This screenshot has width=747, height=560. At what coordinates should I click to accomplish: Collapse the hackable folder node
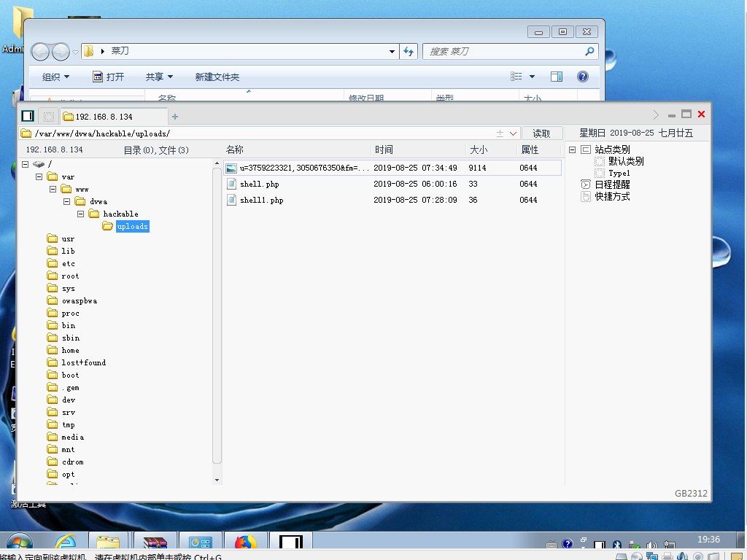pyautogui.click(x=80, y=214)
